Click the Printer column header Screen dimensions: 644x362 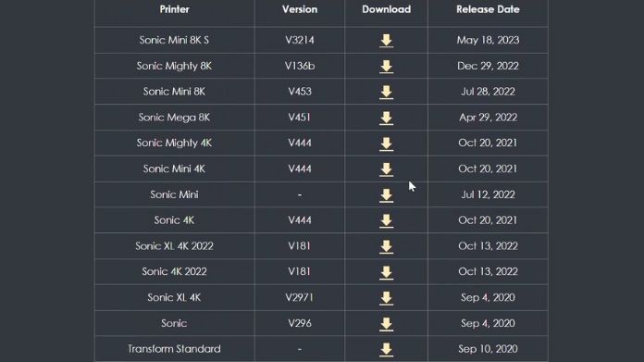[x=175, y=9]
